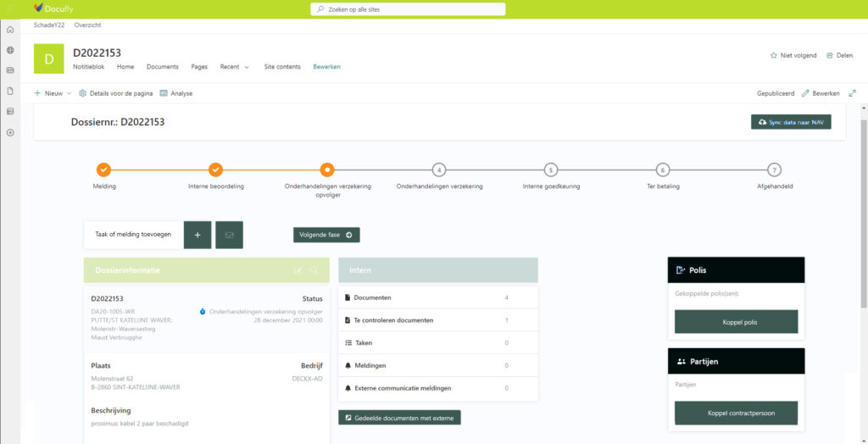Go to Home in site navigation
868x444 pixels.
(125, 66)
